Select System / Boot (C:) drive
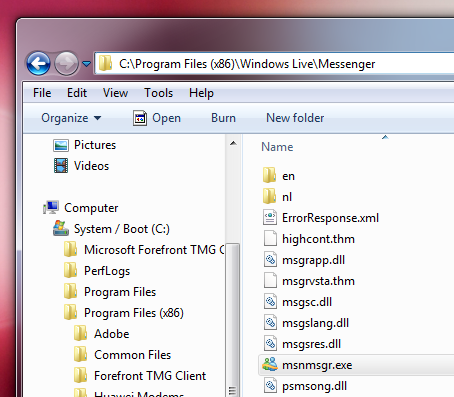This screenshot has height=397, width=454. [x=122, y=229]
